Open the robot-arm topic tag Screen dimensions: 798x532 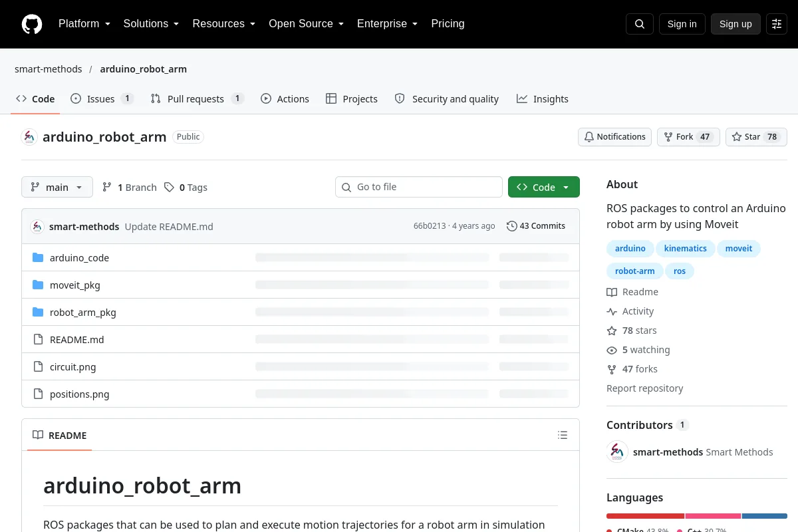635,271
